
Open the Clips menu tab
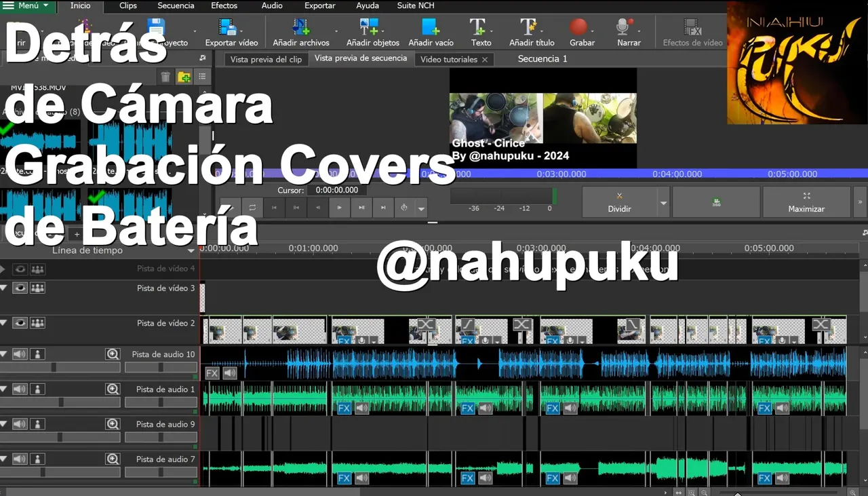point(127,5)
